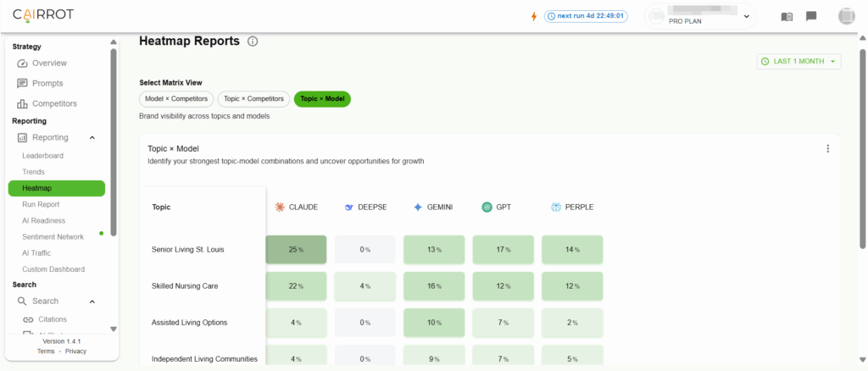This screenshot has height=371, width=868.
Task: Click the Reporting chart icon
Action: 23,138
